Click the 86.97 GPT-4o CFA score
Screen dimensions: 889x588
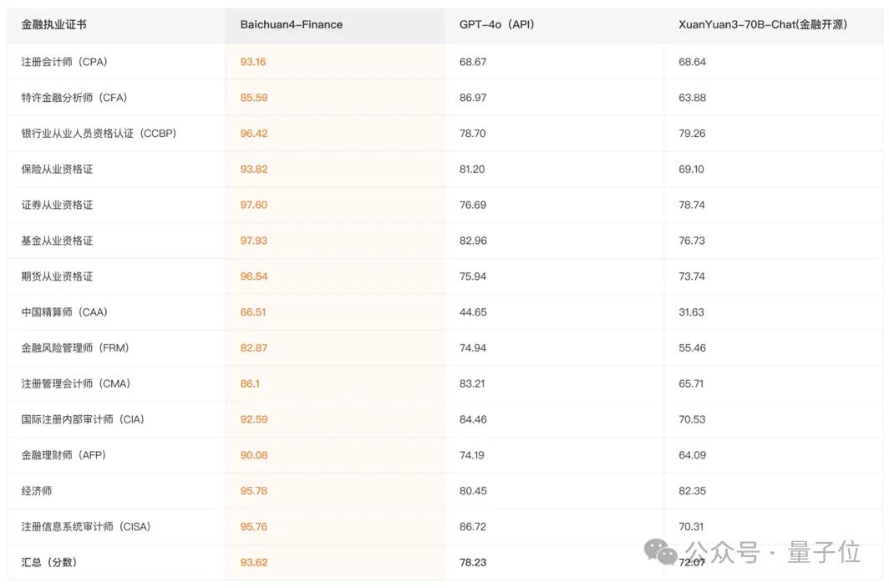pos(473,98)
